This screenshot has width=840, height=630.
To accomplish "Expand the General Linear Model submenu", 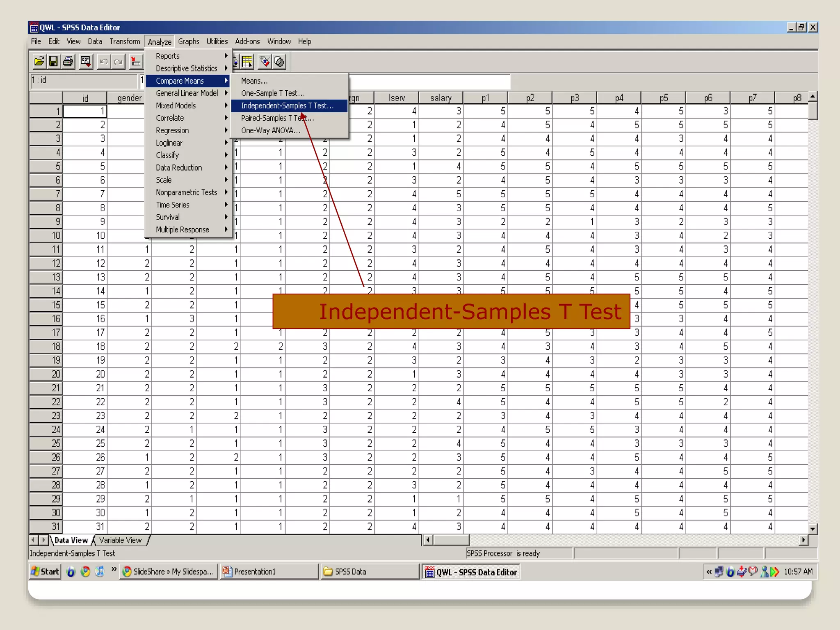I will pyautogui.click(x=187, y=93).
